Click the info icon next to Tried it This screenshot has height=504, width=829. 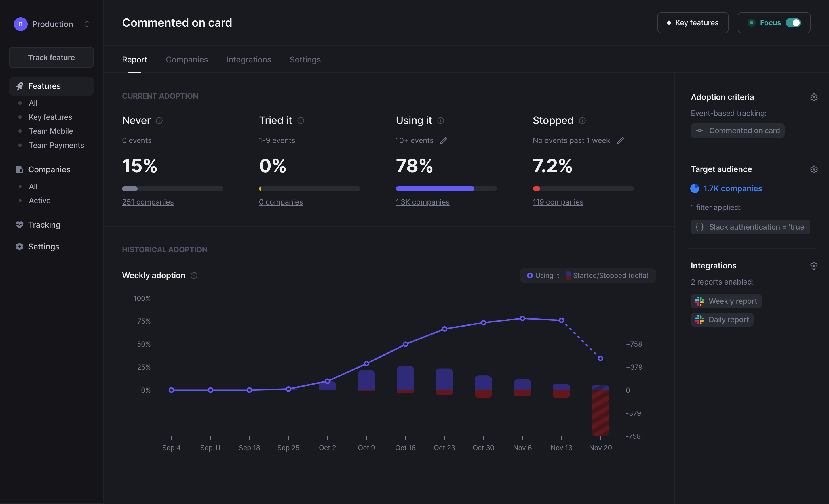tap(301, 120)
